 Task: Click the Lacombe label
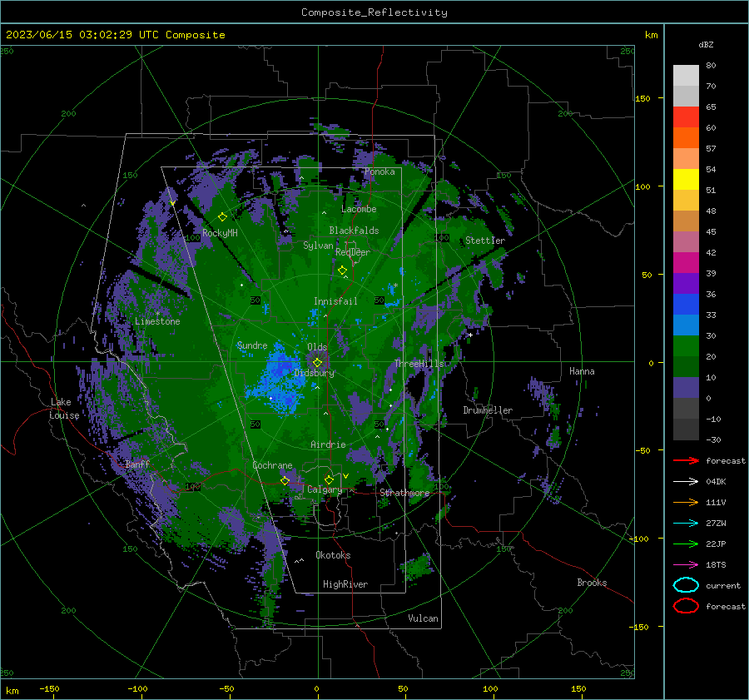pos(359,209)
